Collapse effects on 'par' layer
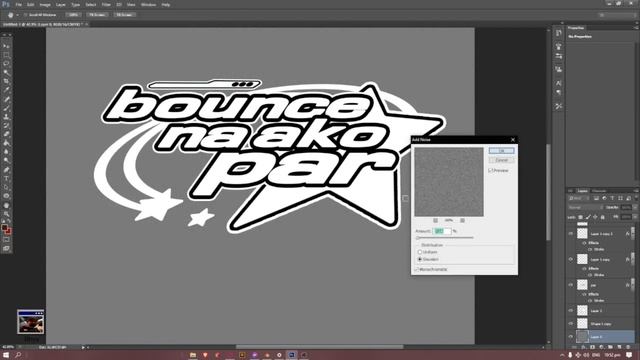This screenshot has height=360, width=640. click(632, 285)
